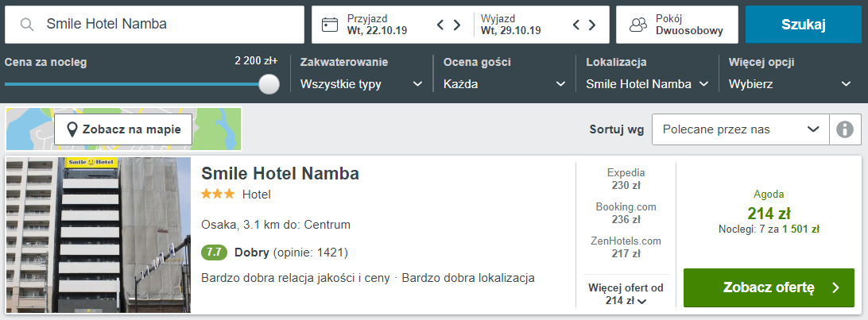Viewport: 868px width, 320px height.
Task: Click the sorting info icon
Action: coord(845,129)
